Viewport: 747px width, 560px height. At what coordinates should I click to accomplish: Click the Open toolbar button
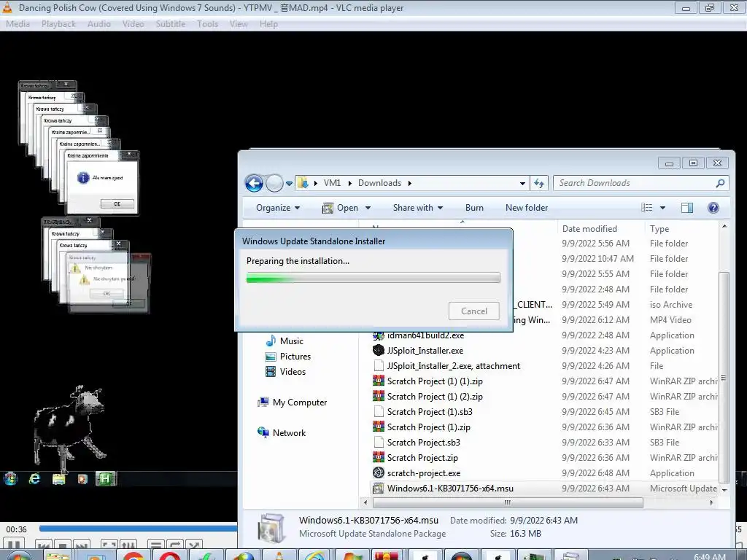click(x=340, y=208)
